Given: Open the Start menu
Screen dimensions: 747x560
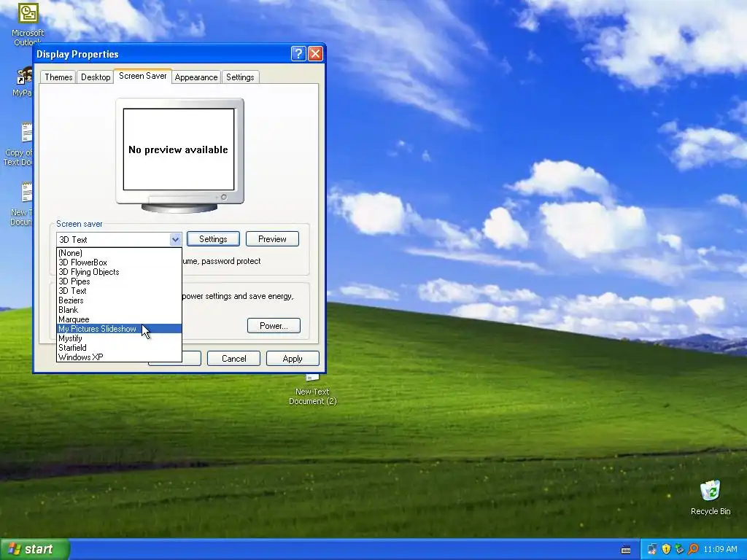Looking at the screenshot, I should point(34,550).
